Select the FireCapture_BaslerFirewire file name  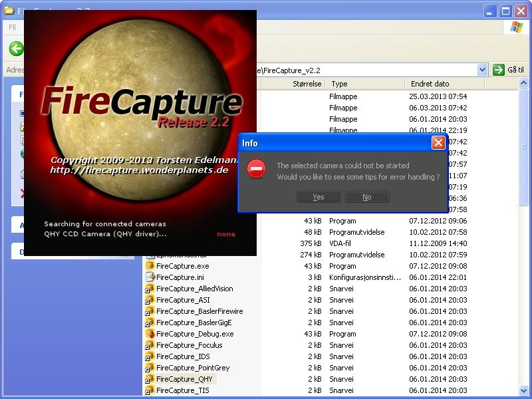coord(199,311)
